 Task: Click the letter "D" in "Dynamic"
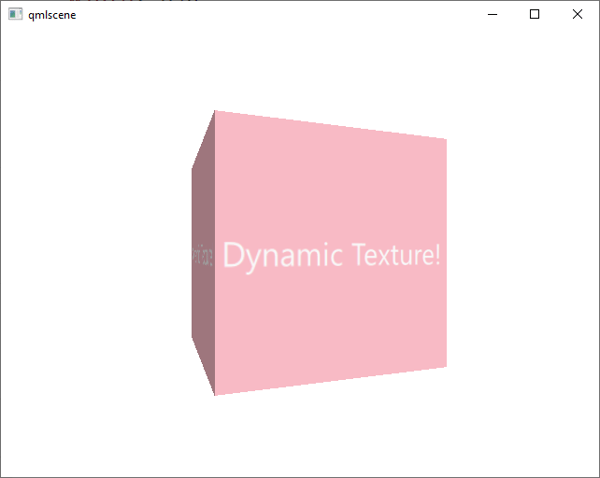coord(233,255)
